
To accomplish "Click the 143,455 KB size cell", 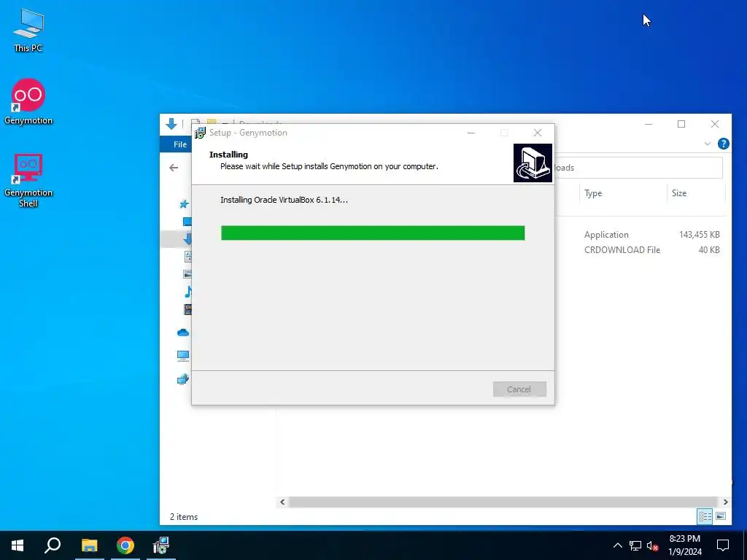I will pos(700,235).
